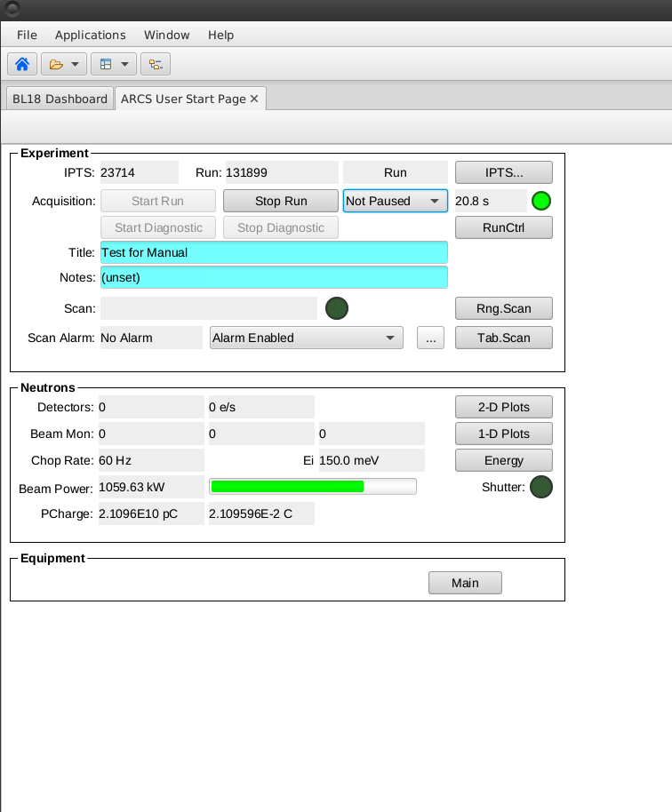Open the Applications menu
672x812 pixels.
pos(91,35)
